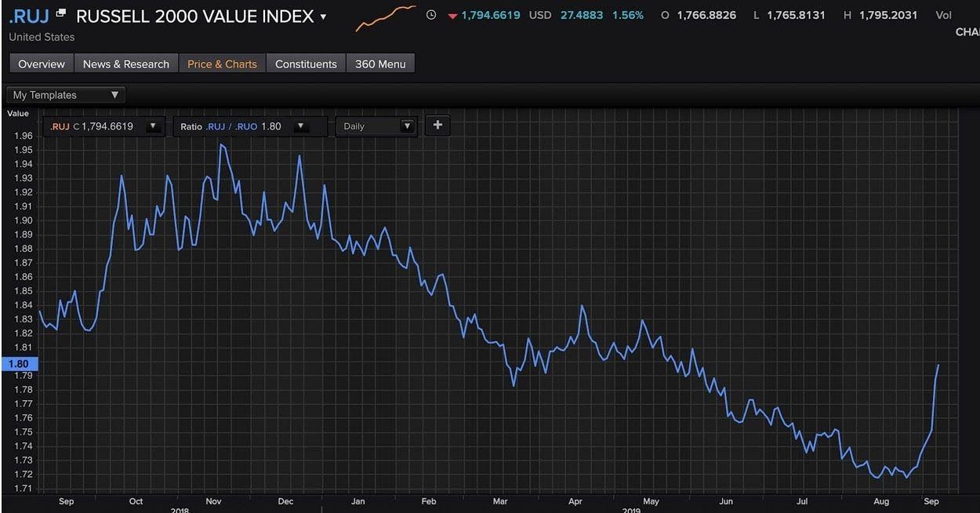
Task: Click the 1.96 y-axis label
Action: (x=23, y=135)
